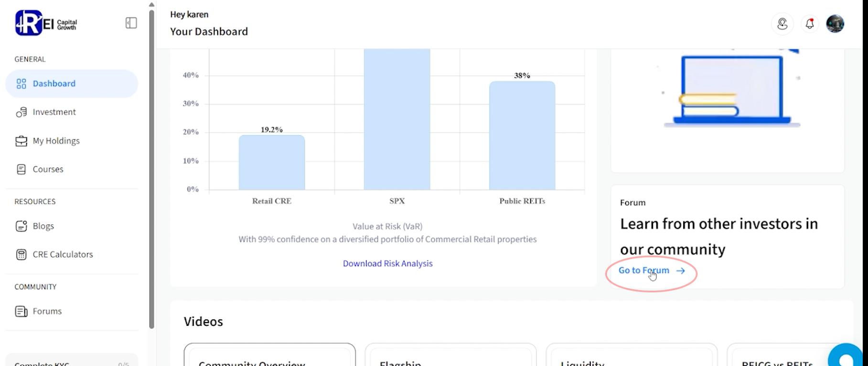Click the REI Capital Growth logo
Screen dimensions: 868x366
pos(46,23)
